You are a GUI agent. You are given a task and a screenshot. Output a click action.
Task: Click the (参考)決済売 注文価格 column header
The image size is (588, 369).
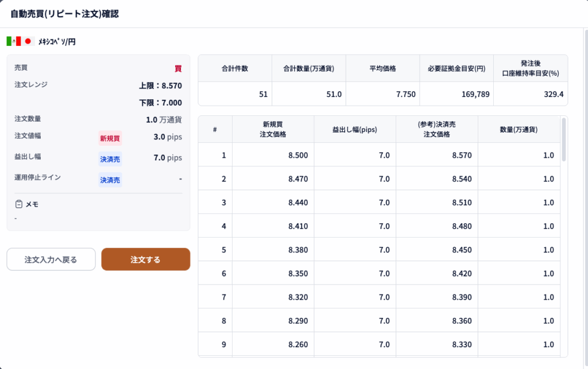[436, 130]
